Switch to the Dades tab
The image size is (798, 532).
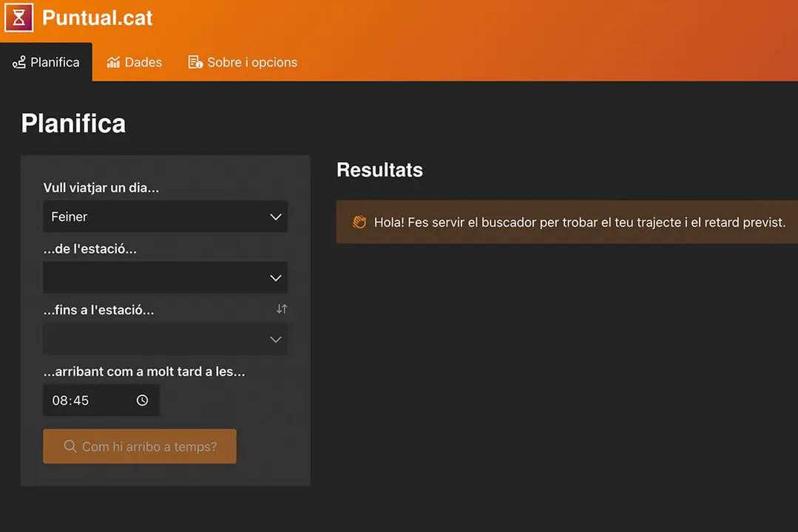pyautogui.click(x=143, y=63)
